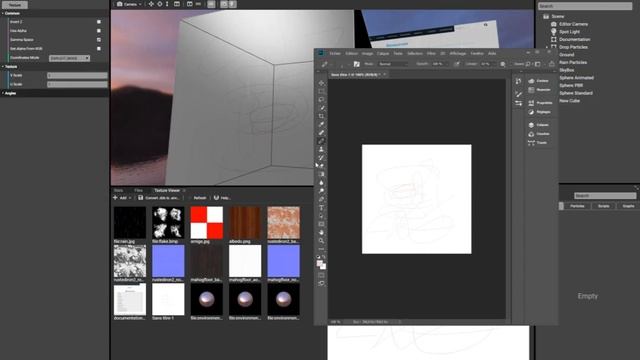Select the documentation texture thumbnail
Screen dimensions: 640x360
coord(130,300)
